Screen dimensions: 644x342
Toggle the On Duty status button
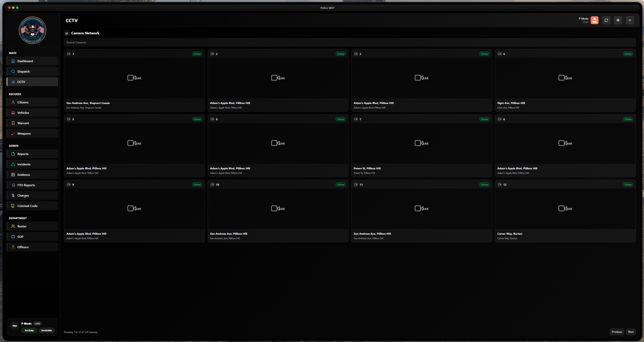coord(29,330)
